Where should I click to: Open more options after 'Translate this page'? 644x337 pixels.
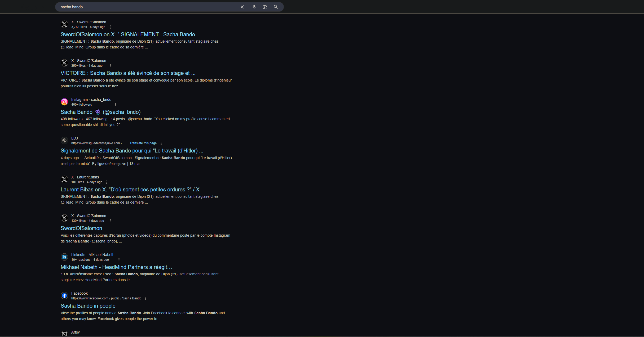tap(161, 143)
